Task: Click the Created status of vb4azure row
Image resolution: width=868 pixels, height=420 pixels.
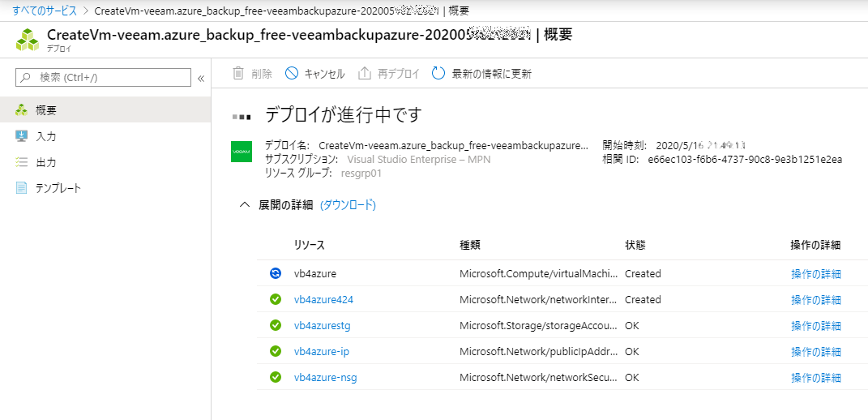Action: click(643, 274)
